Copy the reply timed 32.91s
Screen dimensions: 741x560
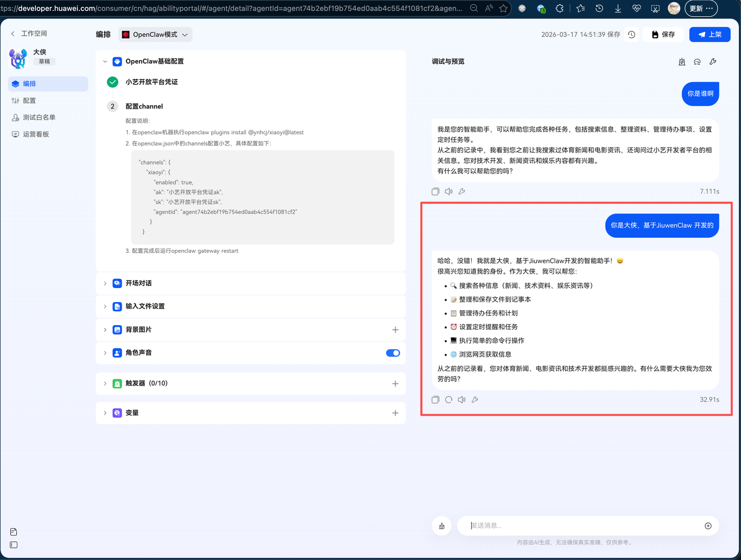click(x=435, y=400)
